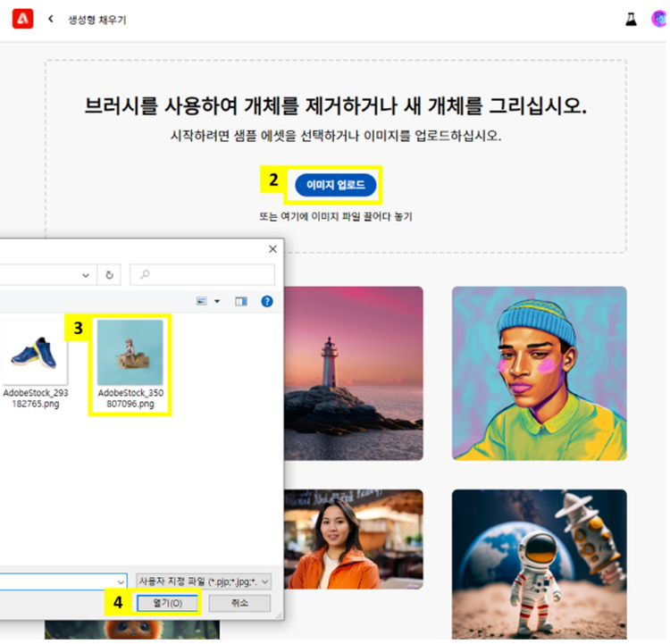Open the 사용자 지정 파일 type dropdown
This screenshot has width=670, height=644.
click(204, 581)
